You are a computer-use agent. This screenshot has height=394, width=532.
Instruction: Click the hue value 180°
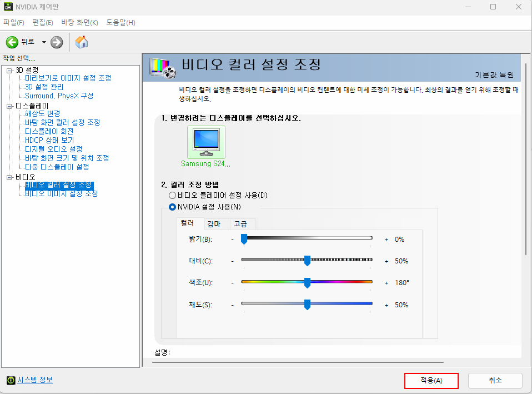402,283
